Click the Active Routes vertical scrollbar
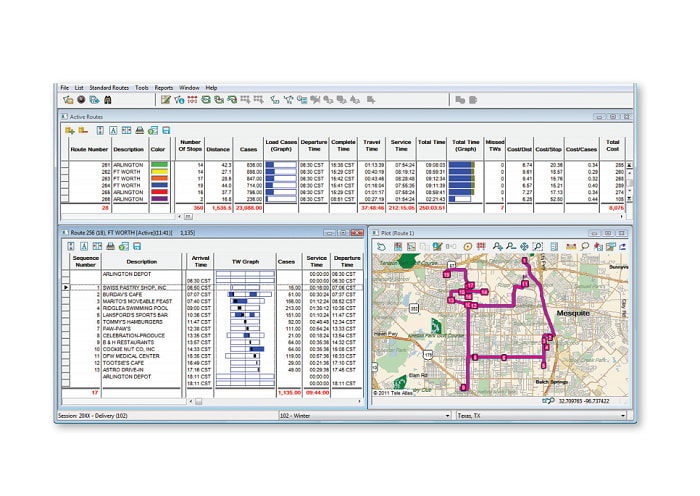This screenshot has height=496, width=700. point(629,182)
